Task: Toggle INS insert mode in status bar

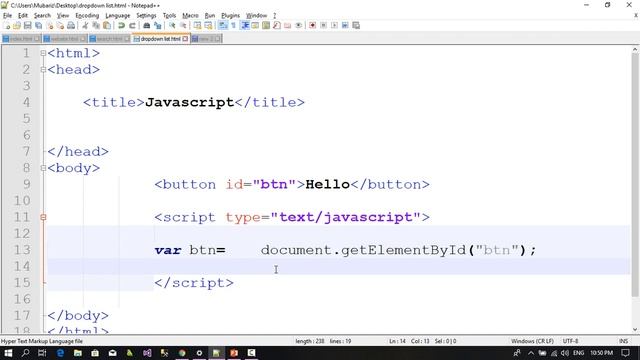Action: click(623, 341)
